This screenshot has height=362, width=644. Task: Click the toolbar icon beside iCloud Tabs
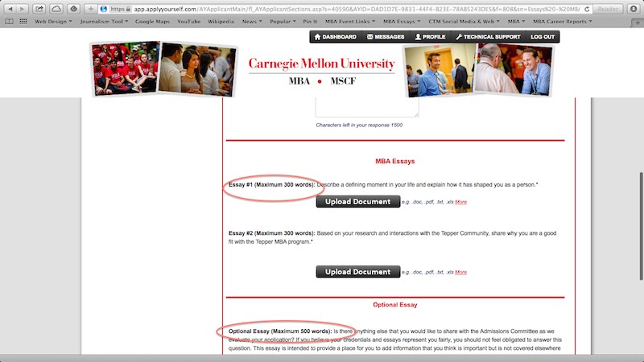pos(73,9)
